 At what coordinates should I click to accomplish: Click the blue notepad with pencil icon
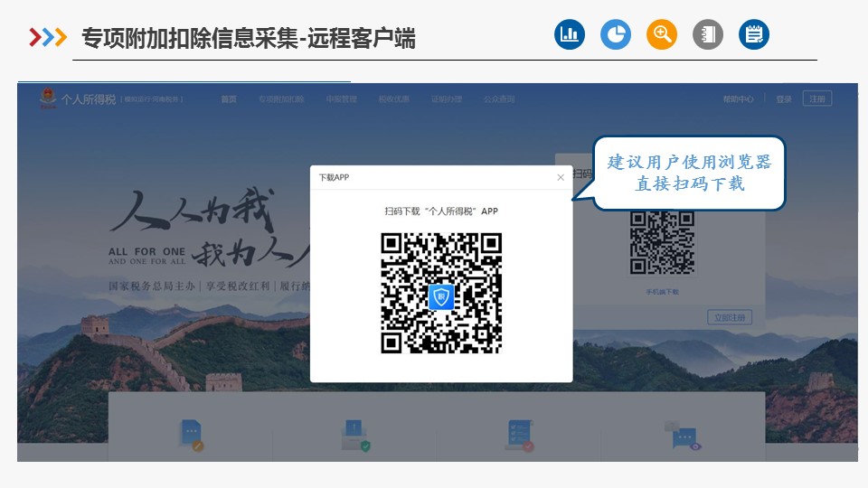754,35
